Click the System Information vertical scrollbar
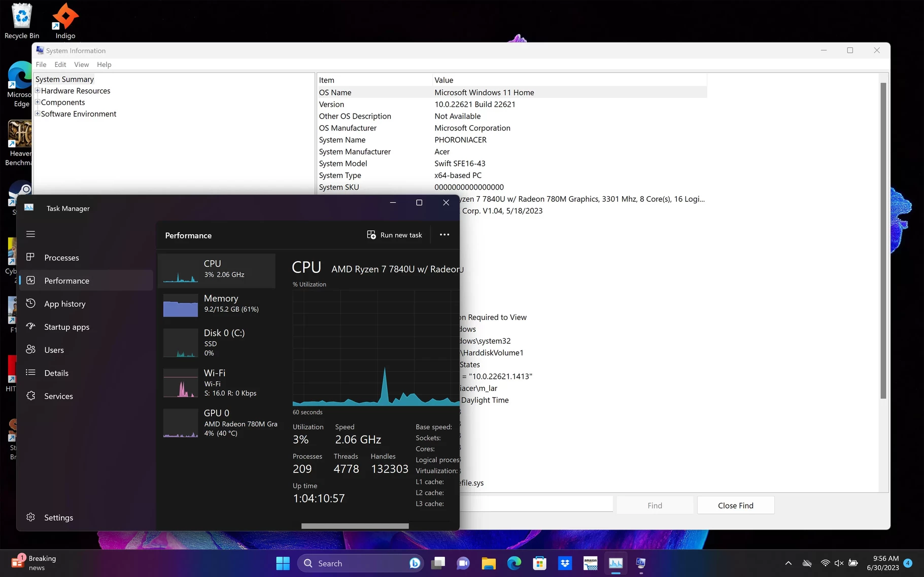 click(883, 241)
